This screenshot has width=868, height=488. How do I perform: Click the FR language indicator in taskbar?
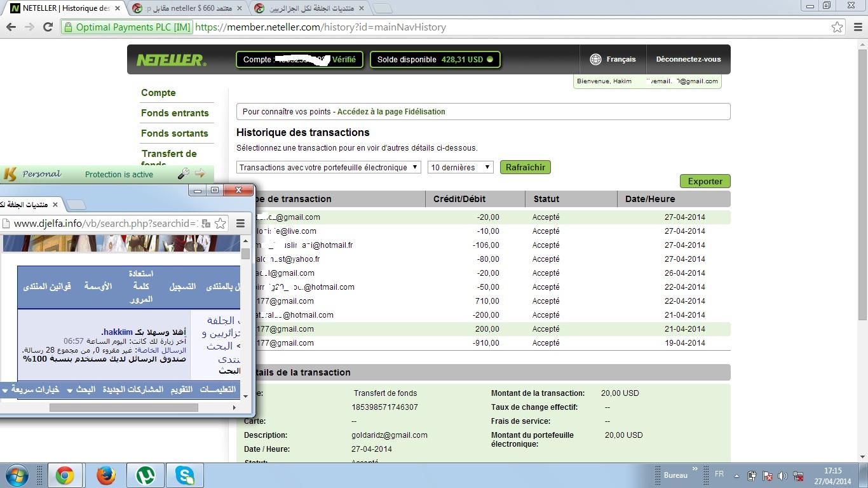(x=719, y=474)
